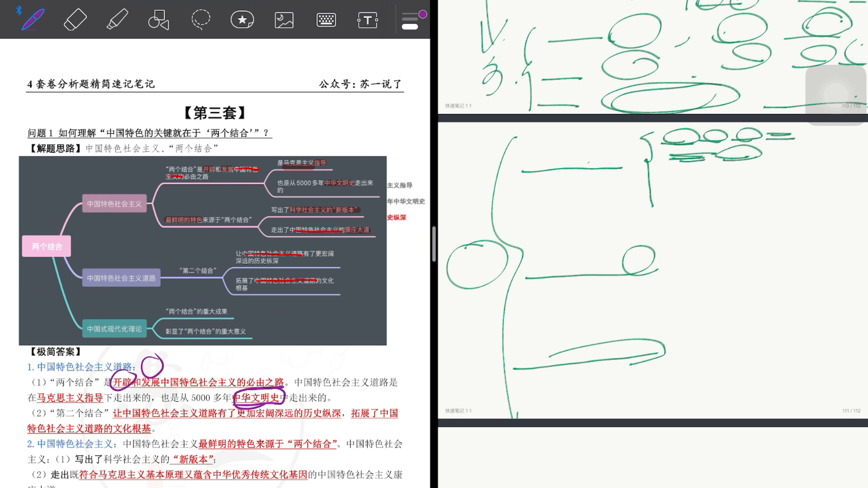Screen dimensions: 868x488
Task: Tap the red '马克思主义指导' phrase
Action: click(x=70, y=398)
